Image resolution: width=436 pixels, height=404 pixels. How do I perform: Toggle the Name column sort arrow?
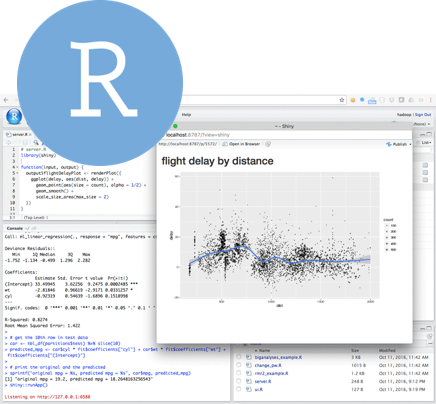click(256, 350)
